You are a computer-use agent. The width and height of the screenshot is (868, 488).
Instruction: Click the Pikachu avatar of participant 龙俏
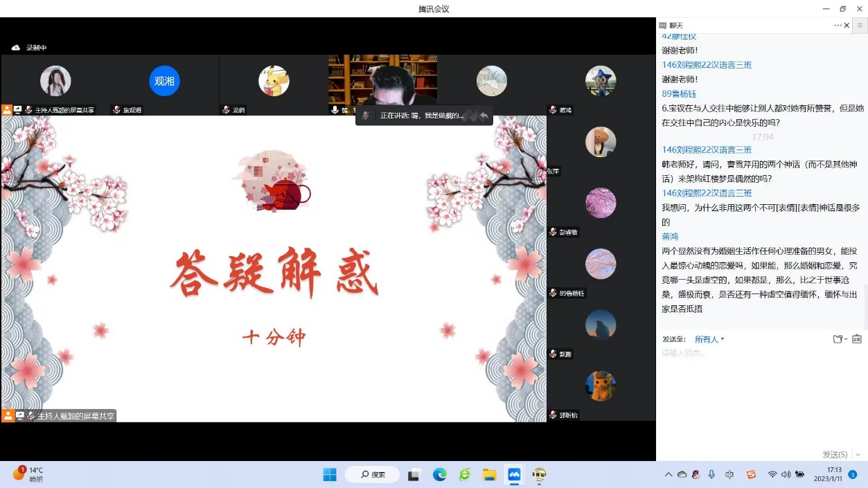274,81
